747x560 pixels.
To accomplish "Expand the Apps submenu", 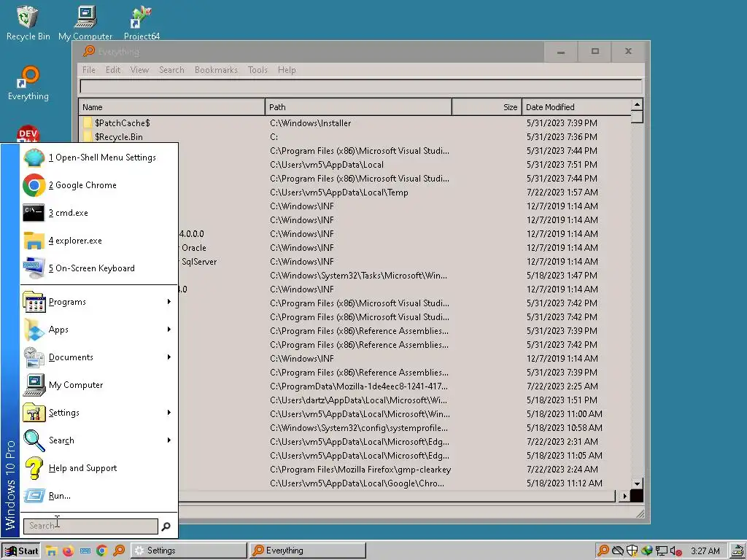I will click(99, 330).
